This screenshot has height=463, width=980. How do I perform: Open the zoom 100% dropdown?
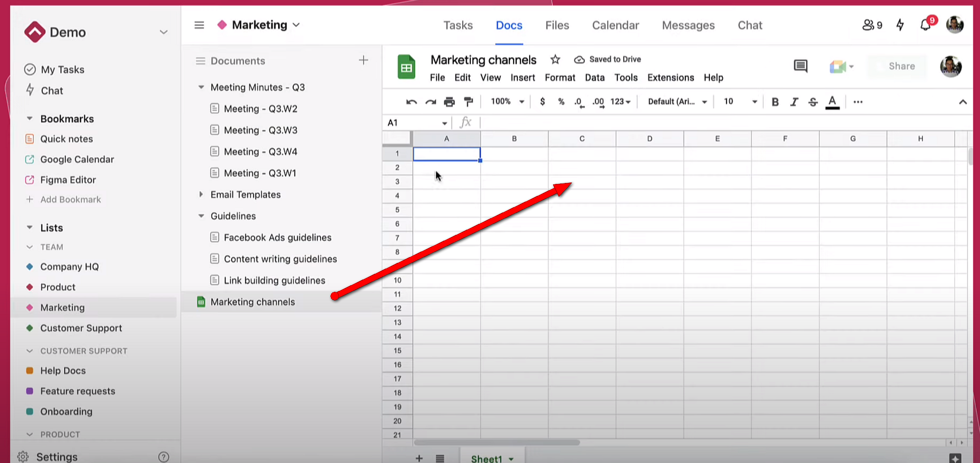click(x=507, y=102)
